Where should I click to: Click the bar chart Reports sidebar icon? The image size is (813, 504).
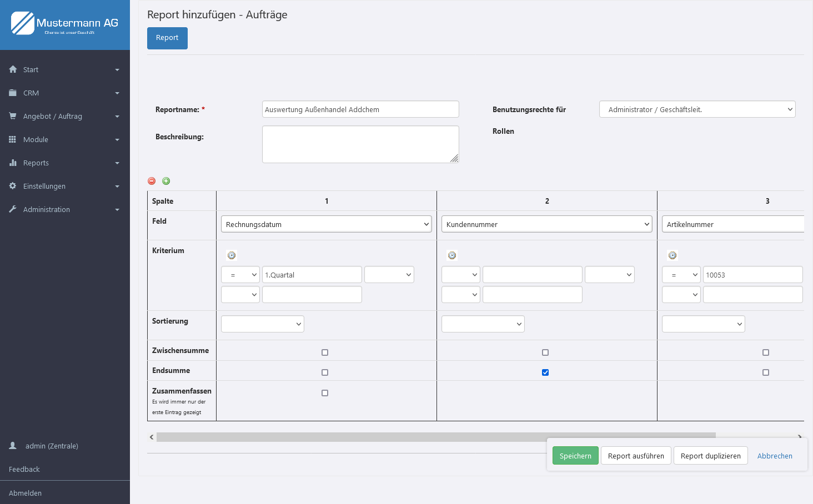click(13, 163)
